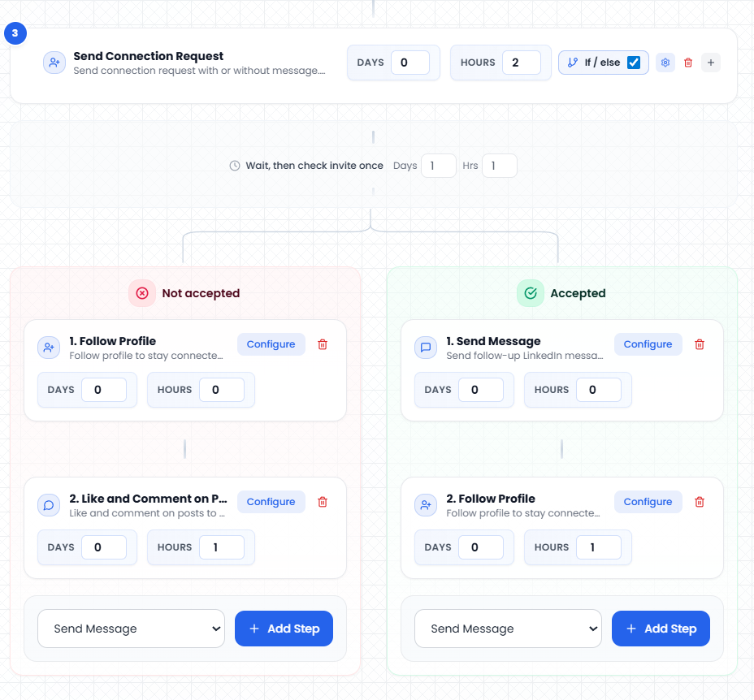Screen dimensions: 754x700
Task: Open the Send Message dropdown under Not accepted
Action: pos(131,629)
